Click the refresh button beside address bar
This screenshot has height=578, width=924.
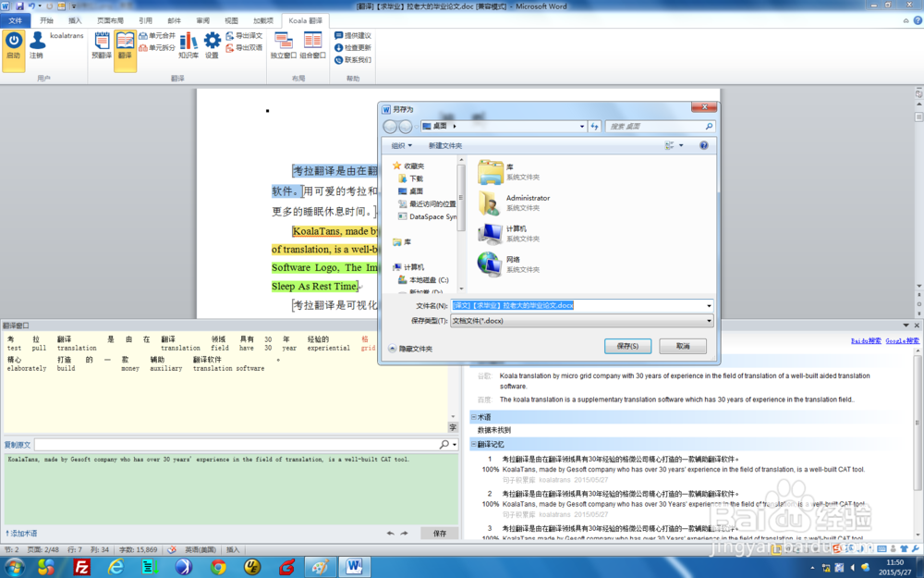pos(594,126)
